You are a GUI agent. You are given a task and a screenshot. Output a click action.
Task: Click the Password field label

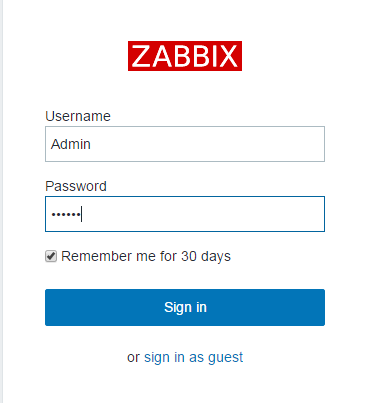76,186
